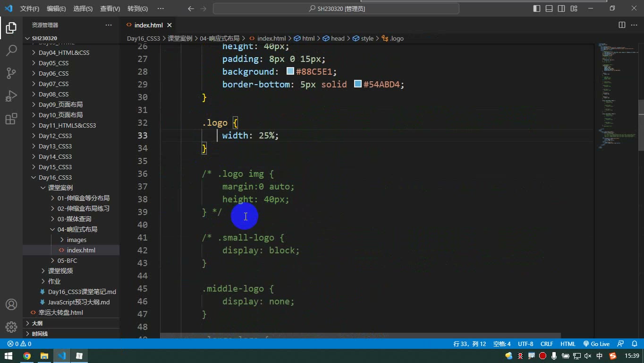Open the 查看(V) menu

(x=110, y=9)
